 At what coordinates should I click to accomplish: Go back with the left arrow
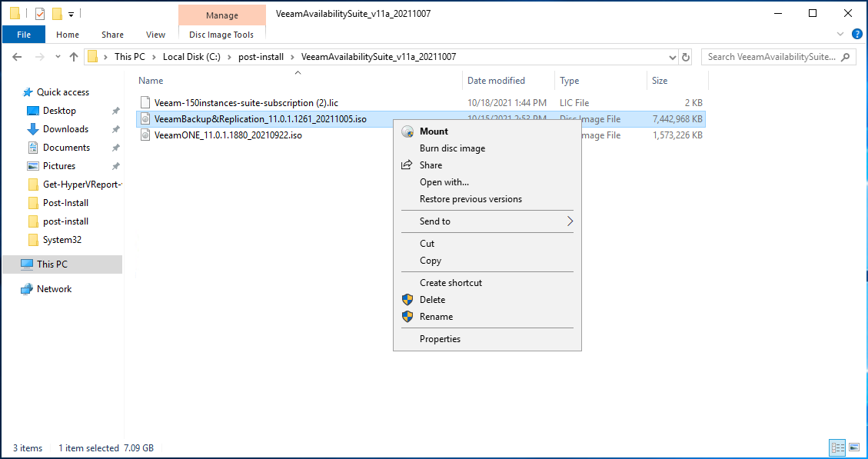pos(17,56)
